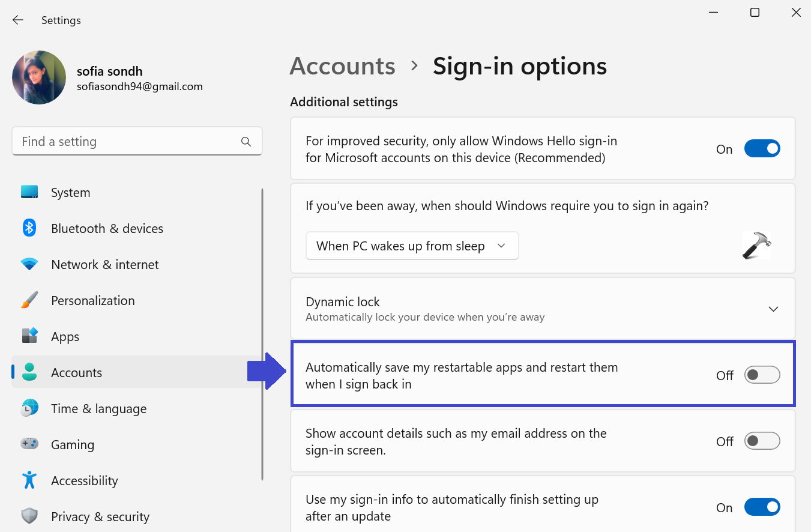Click the System monitor icon in sidebar
This screenshot has height=532, width=811.
coord(29,192)
